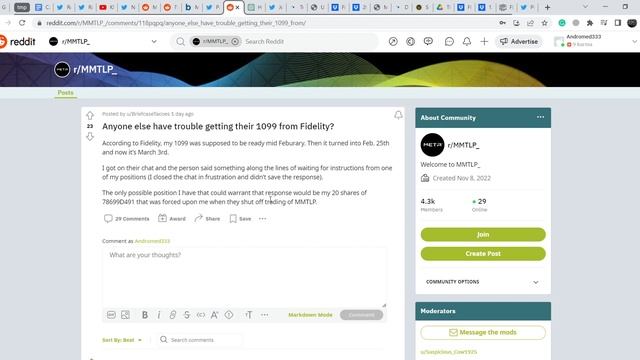Close the active reddit tab
This screenshot has width=640, height=360.
pyautogui.click(x=238, y=7)
